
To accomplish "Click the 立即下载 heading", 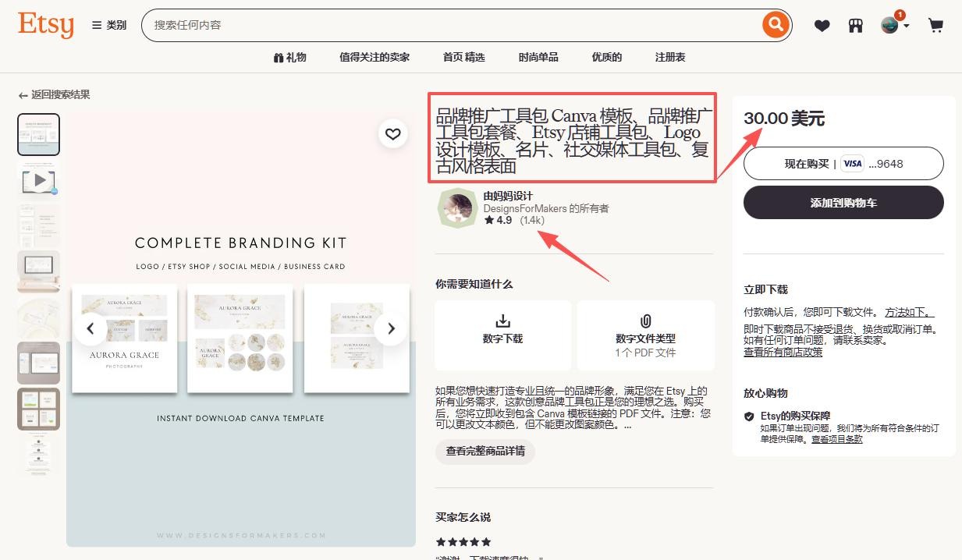I will point(766,290).
